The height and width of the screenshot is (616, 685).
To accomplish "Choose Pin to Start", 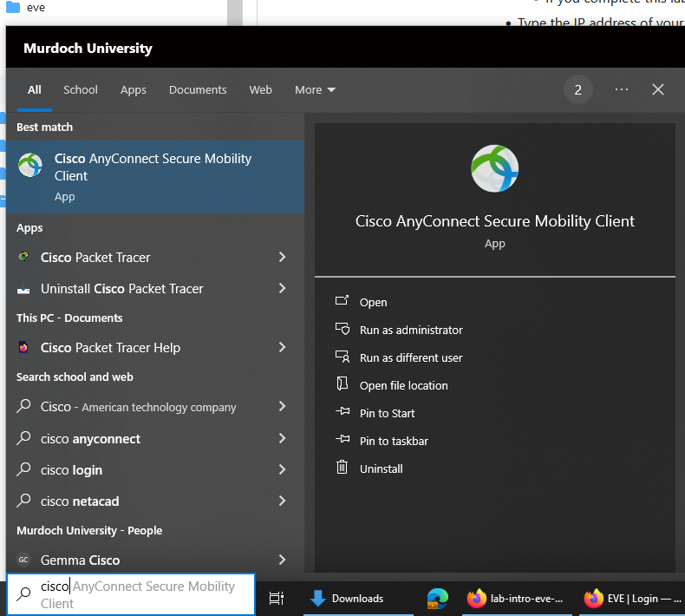I will (387, 413).
